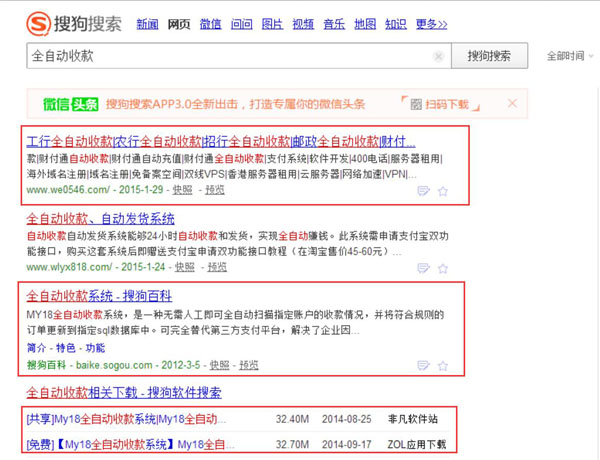The width and height of the screenshot is (600, 460).
Task: Star the www.we0546.com result
Action: point(443,191)
